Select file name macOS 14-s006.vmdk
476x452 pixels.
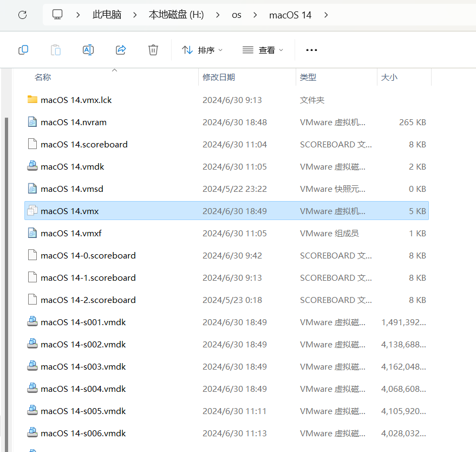coord(83,433)
